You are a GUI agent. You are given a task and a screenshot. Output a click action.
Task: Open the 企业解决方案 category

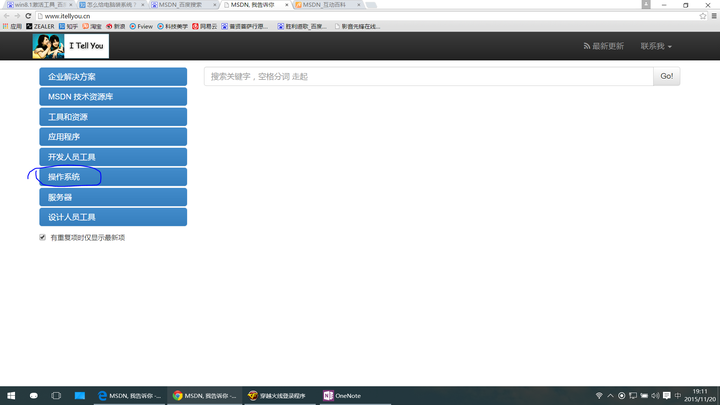(113, 77)
